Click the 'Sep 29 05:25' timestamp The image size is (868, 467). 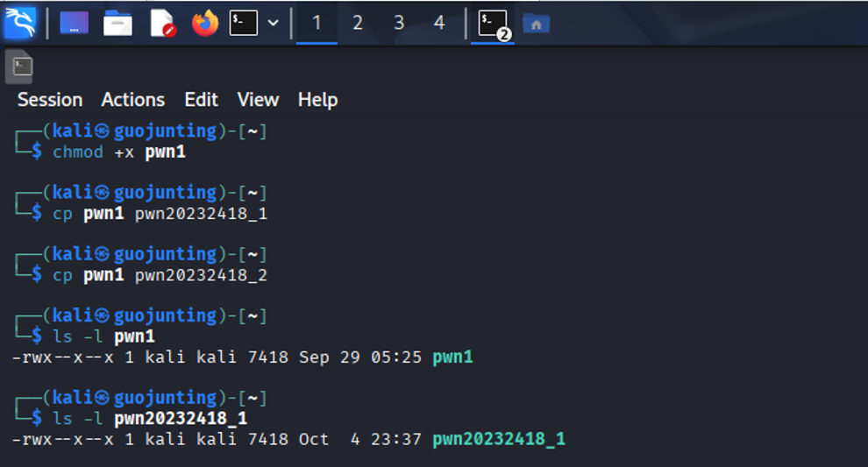360,357
